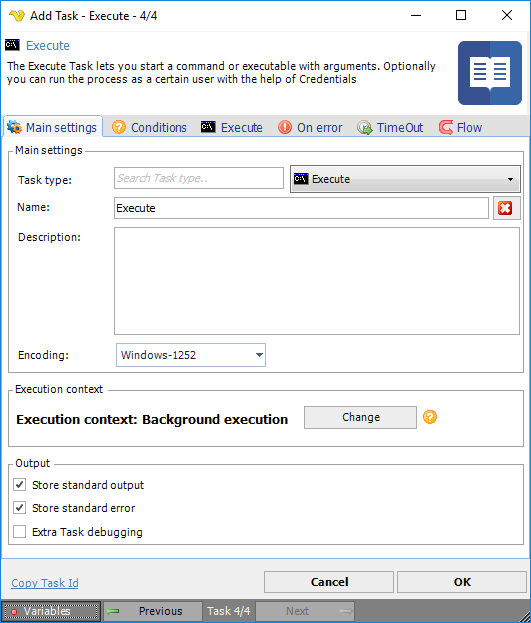Viewport: 531px width, 623px height.
Task: Click the Search Task type field
Action: (199, 178)
